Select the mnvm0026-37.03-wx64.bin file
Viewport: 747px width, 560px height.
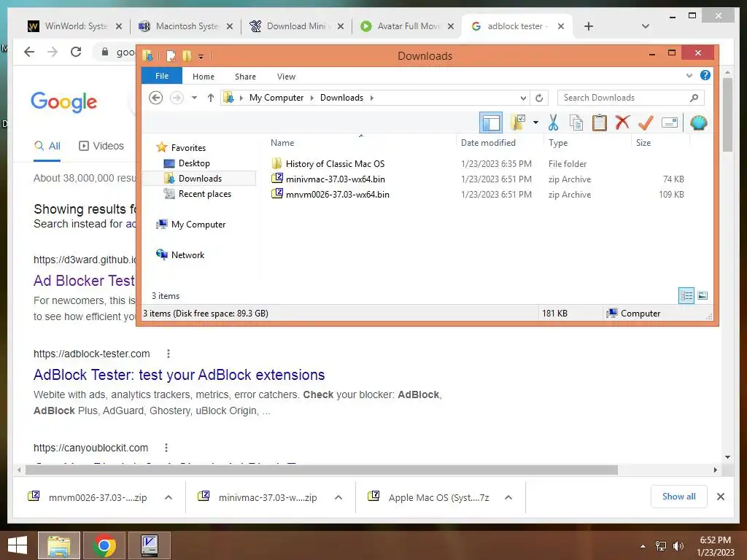[337, 194]
